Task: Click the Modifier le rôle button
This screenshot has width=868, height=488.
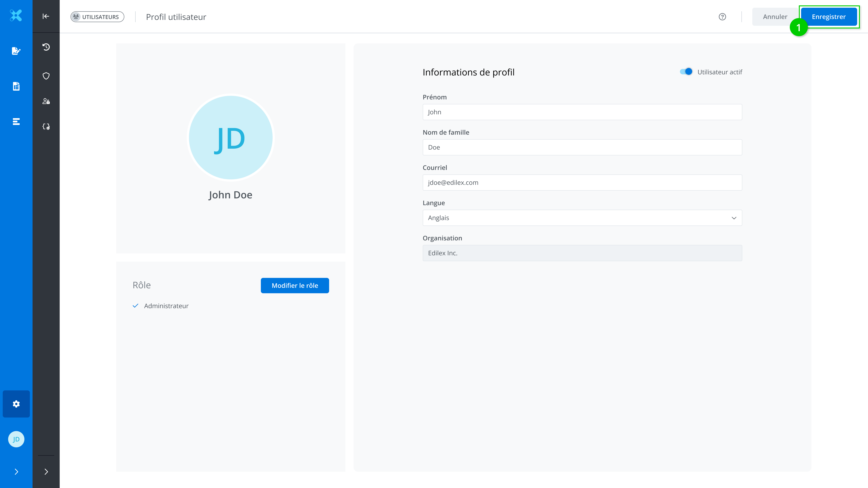Action: 295,286
